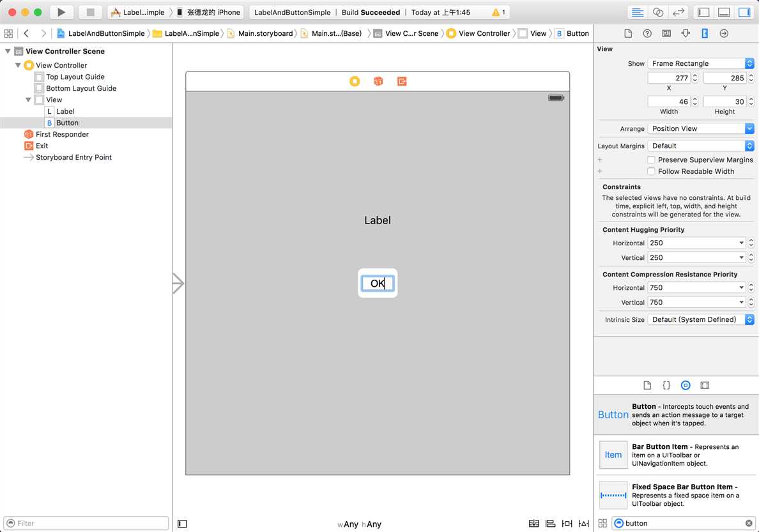Show the Object library circle icon
Screen dimensions: 759x532
tap(686, 385)
